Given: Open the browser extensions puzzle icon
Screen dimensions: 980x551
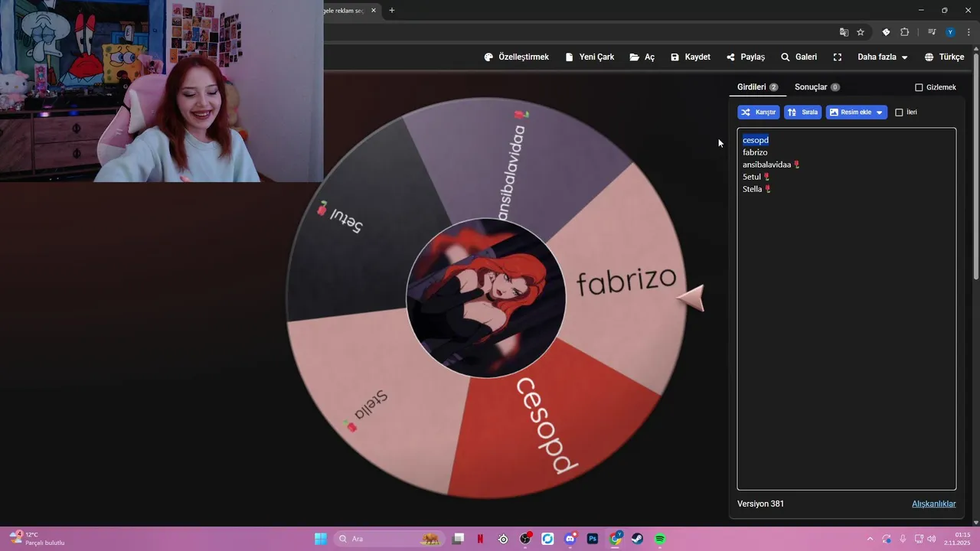Looking at the screenshot, I should (x=905, y=32).
